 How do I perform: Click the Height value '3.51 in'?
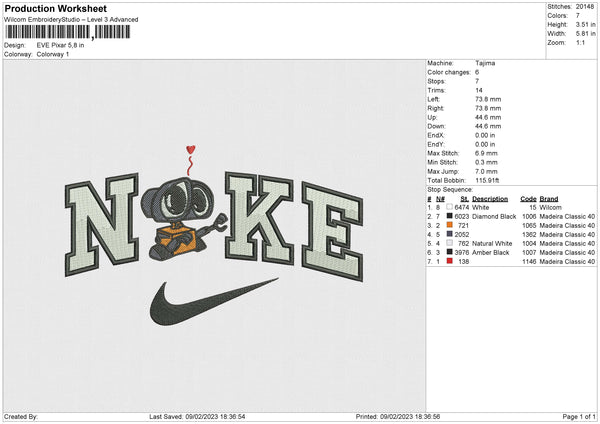click(x=585, y=24)
